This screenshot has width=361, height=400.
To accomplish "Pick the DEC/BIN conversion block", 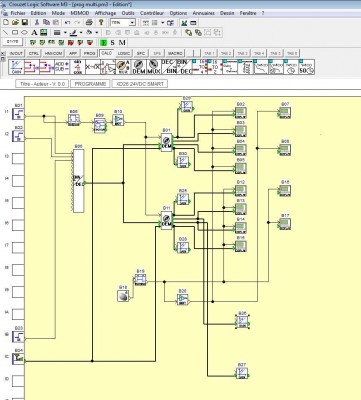I will pos(168,67).
